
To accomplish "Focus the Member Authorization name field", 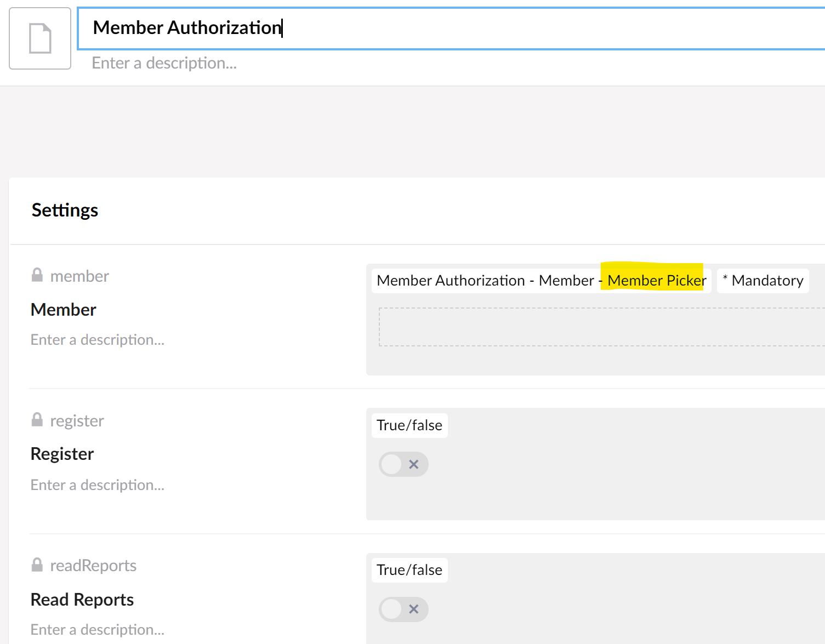I will [450, 28].
